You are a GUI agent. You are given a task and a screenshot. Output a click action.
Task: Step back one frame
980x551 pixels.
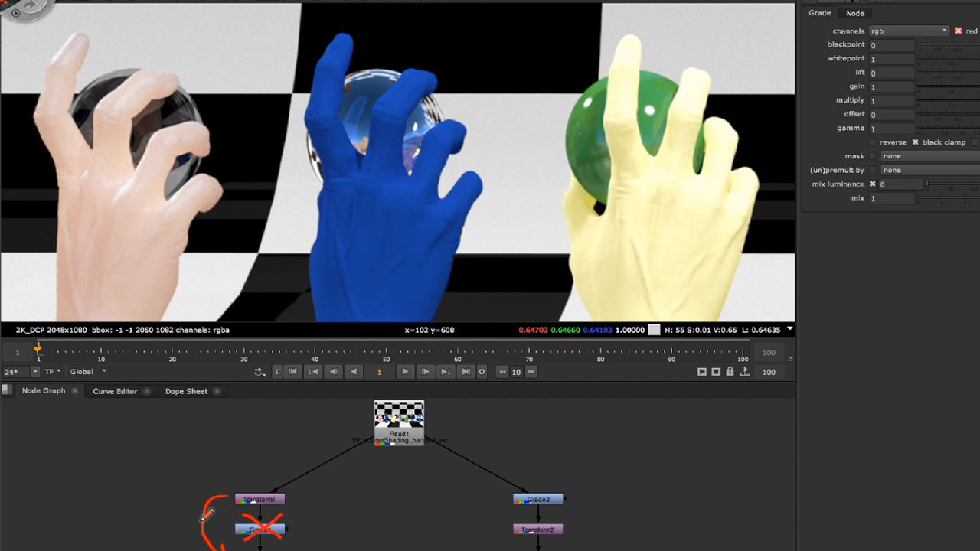pos(333,372)
